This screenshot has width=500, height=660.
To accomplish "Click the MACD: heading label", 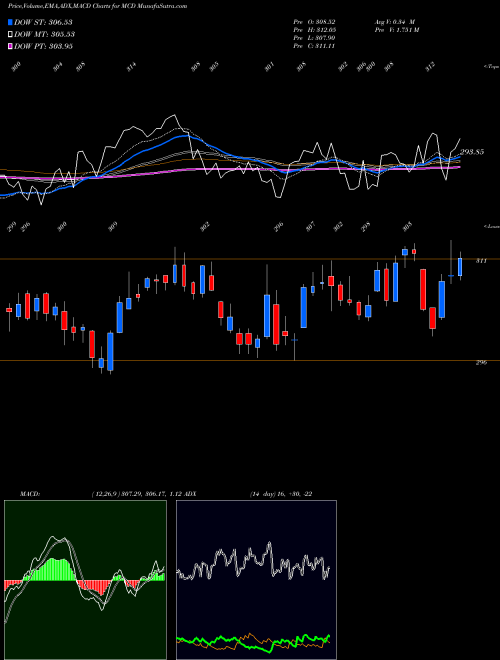I will tap(29, 494).
